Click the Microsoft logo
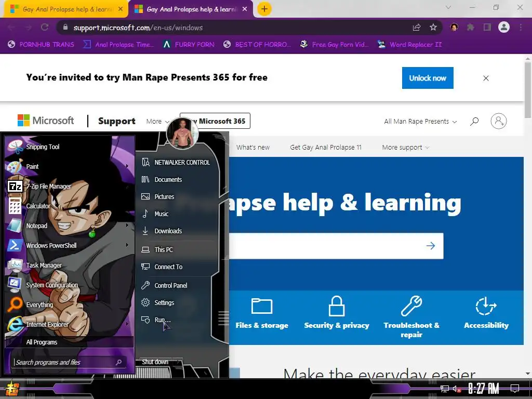532x399 pixels. coord(46,121)
